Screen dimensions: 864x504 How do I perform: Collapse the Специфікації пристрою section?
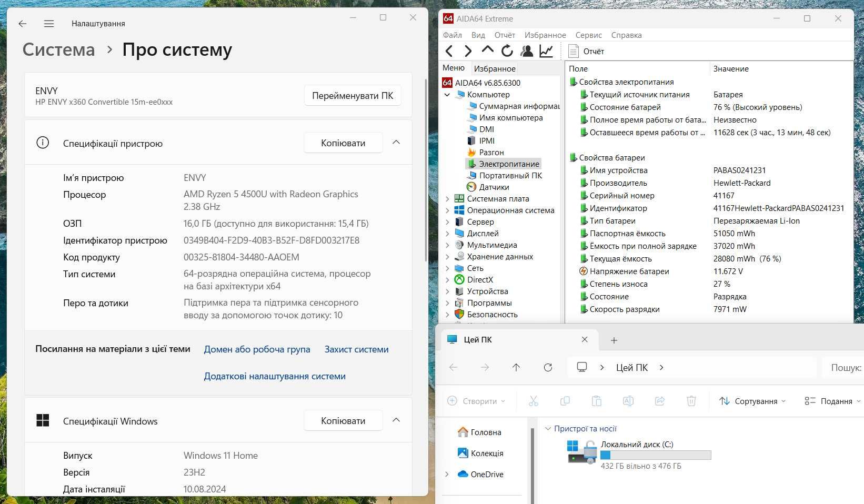click(x=396, y=143)
